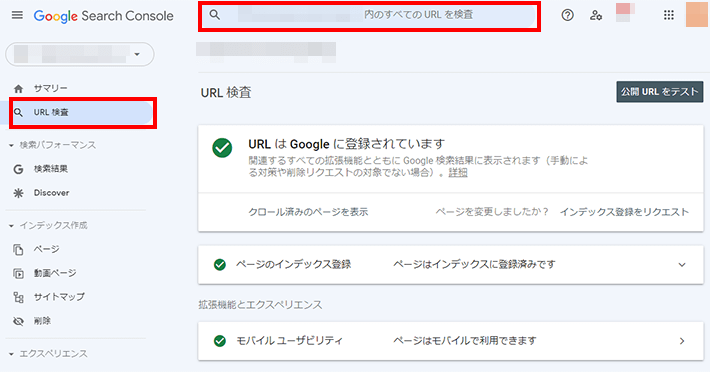The width and height of the screenshot is (710, 372).
Task: Click the search magnifier icon in URL bar
Action: 215,15
